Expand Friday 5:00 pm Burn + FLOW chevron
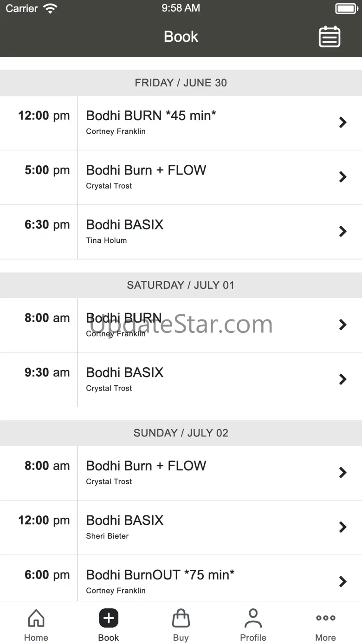The width and height of the screenshot is (362, 644). (343, 177)
